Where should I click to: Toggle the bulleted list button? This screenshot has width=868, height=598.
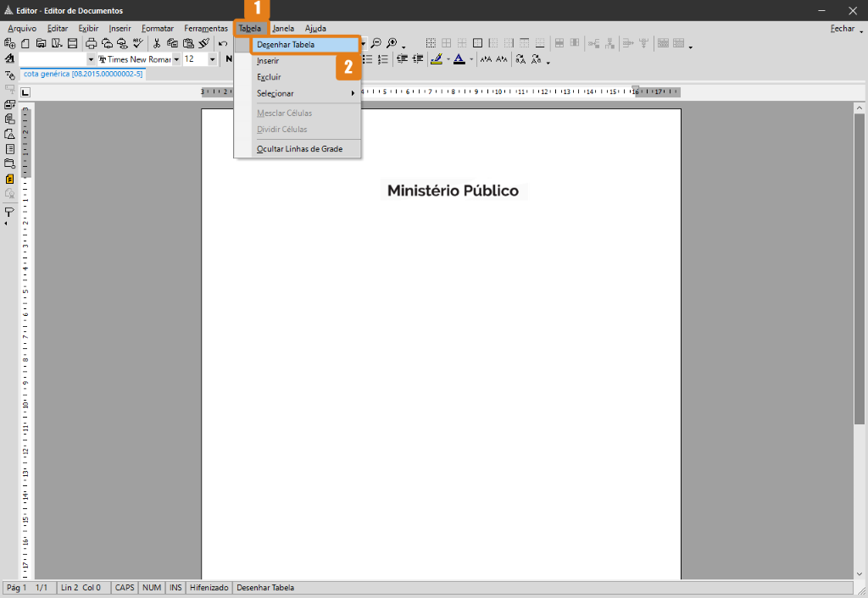368,59
